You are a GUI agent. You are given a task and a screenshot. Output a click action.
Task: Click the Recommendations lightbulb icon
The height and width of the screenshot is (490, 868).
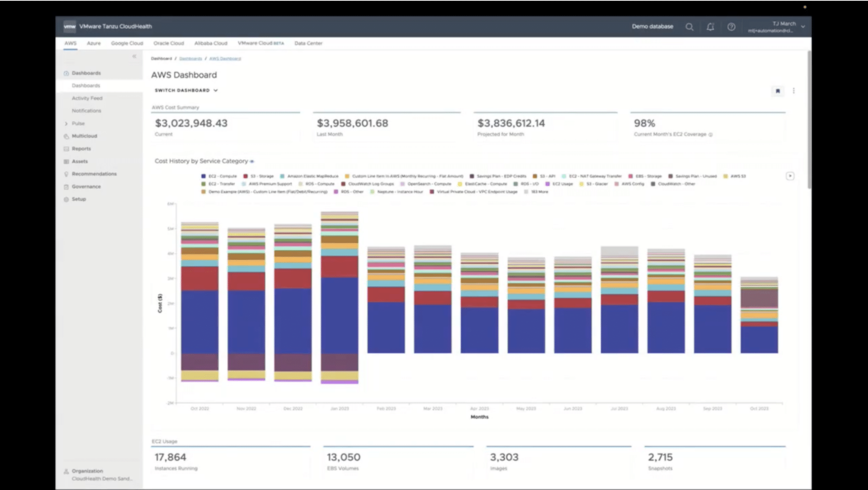(66, 174)
